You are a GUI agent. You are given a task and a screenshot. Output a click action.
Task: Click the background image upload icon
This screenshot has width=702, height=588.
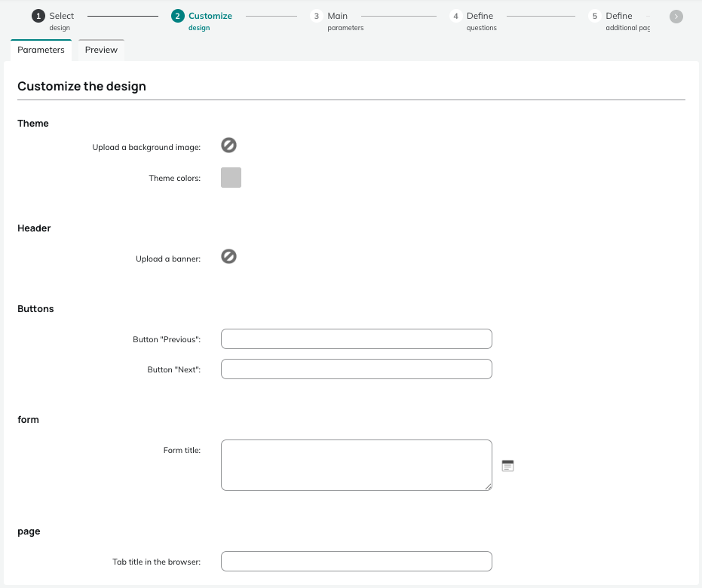228,145
